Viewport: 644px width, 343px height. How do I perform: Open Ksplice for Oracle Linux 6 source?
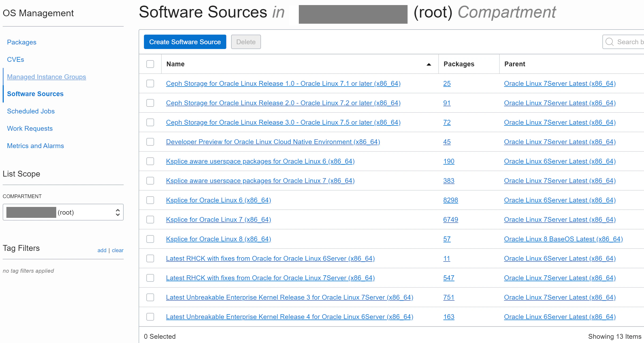[x=218, y=200]
